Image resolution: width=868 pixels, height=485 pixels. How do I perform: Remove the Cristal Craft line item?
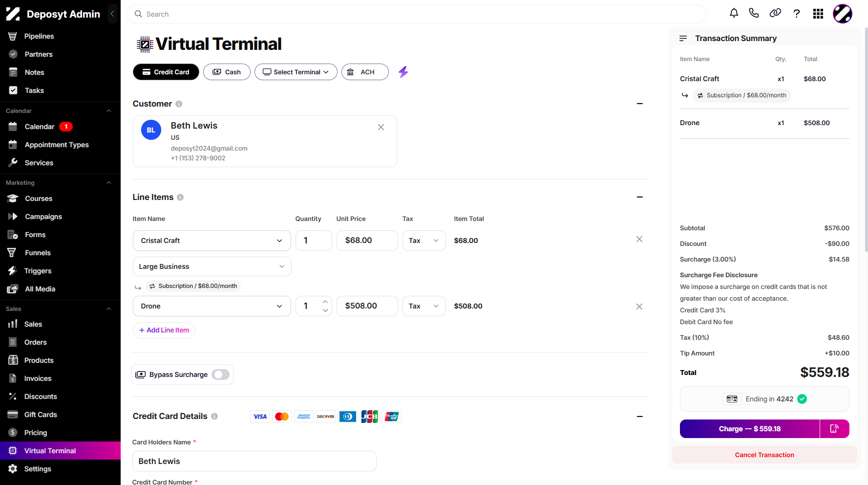pyautogui.click(x=639, y=239)
